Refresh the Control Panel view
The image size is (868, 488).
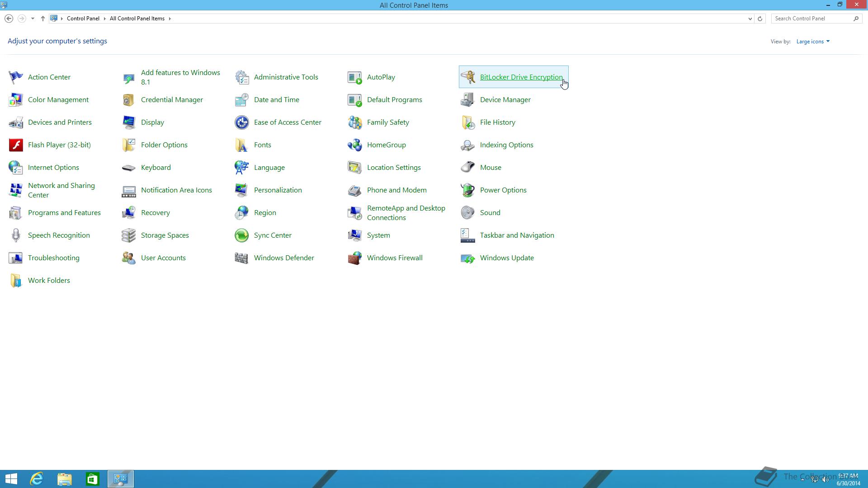[760, 19]
